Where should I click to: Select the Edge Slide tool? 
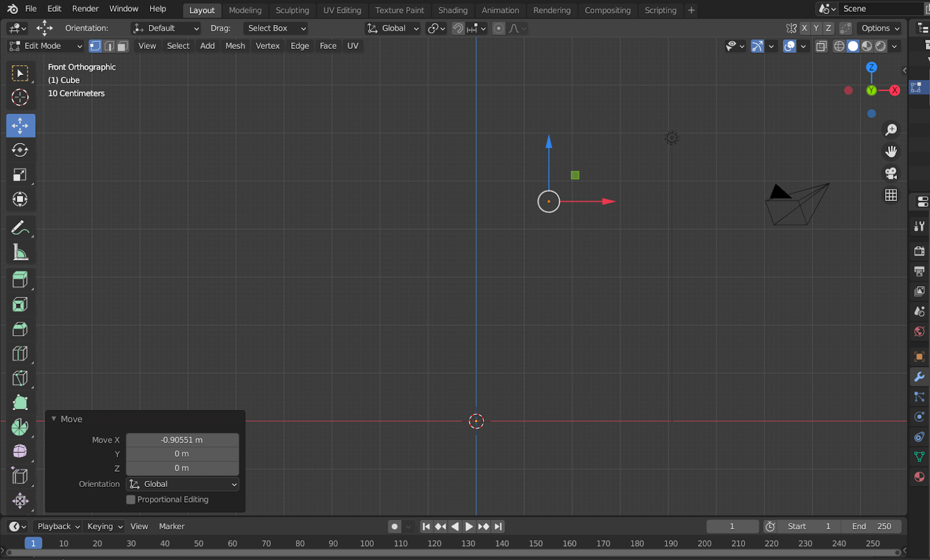point(20,476)
